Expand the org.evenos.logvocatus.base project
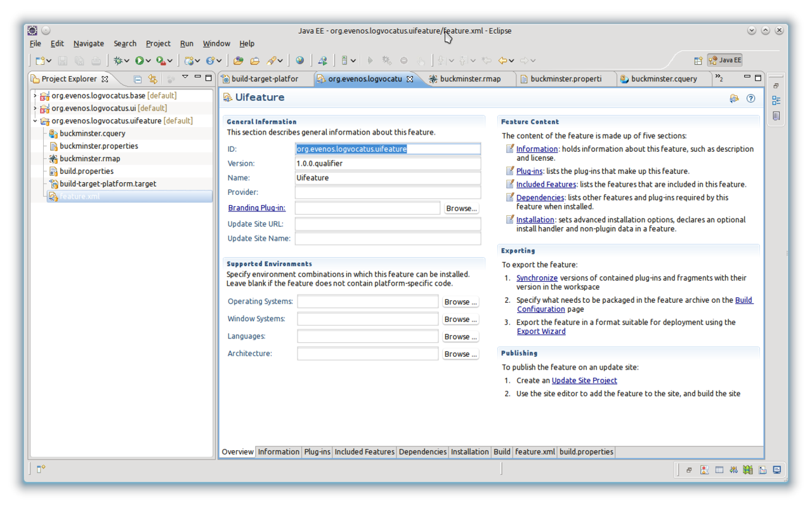 (x=35, y=96)
